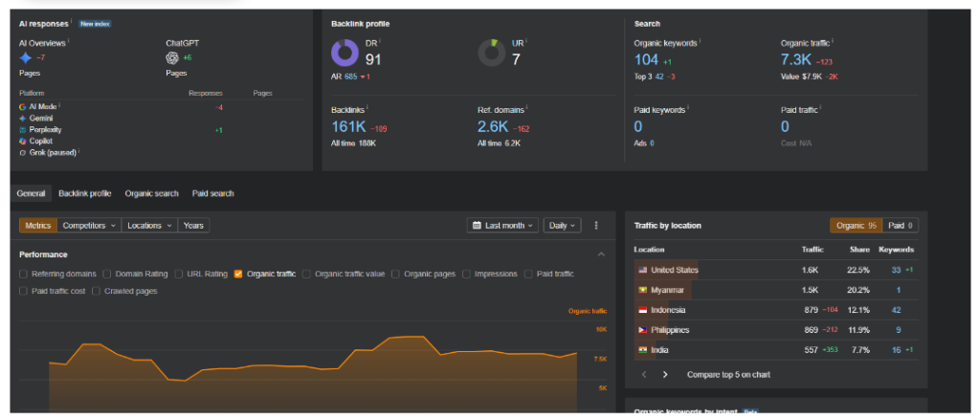This screenshot has width=980, height=420.
Task: Select the Years chart mode
Action: pyautogui.click(x=193, y=226)
